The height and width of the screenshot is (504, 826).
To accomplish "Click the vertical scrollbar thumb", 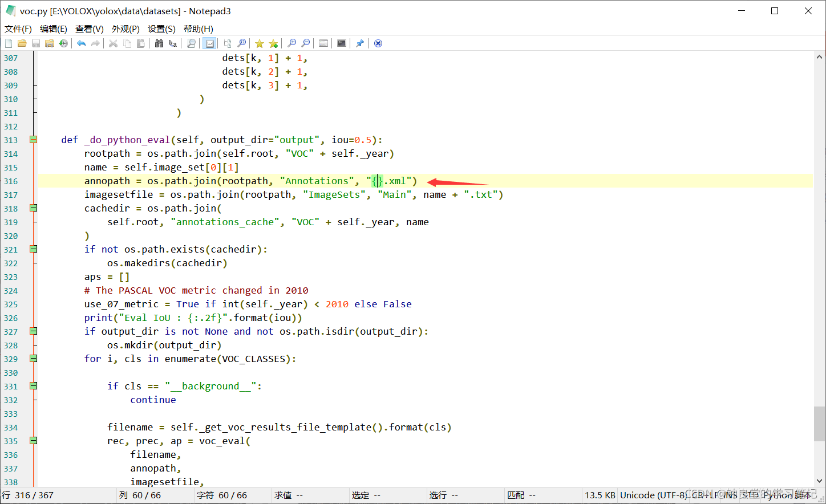I will pyautogui.click(x=820, y=424).
